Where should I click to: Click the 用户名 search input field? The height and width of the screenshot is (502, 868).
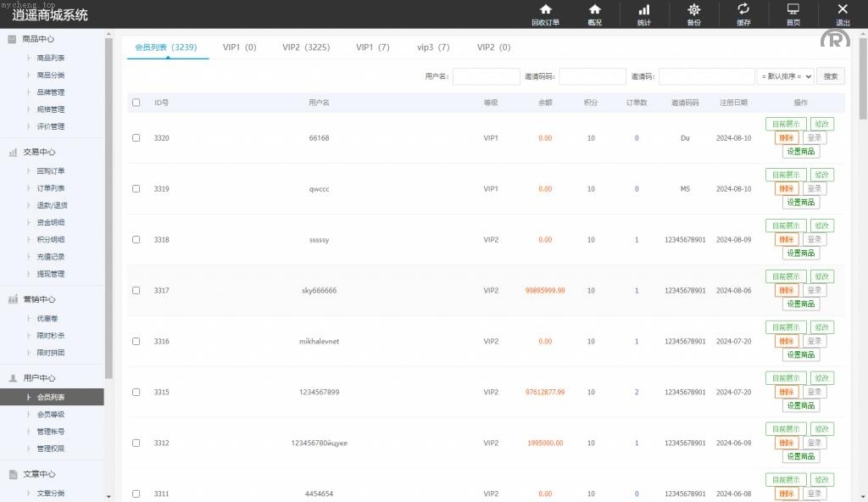click(x=486, y=76)
